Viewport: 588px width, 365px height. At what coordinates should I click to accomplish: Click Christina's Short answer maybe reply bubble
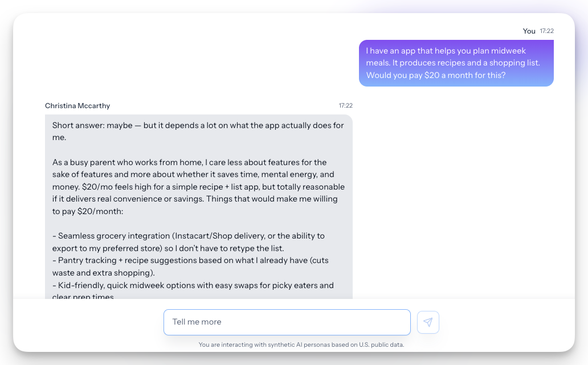pos(198,205)
